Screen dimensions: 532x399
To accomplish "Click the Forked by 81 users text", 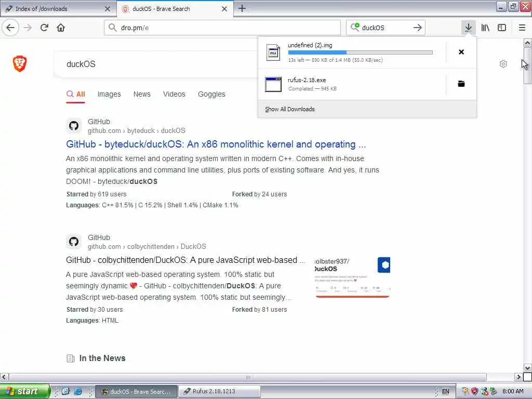I will tap(260, 310).
